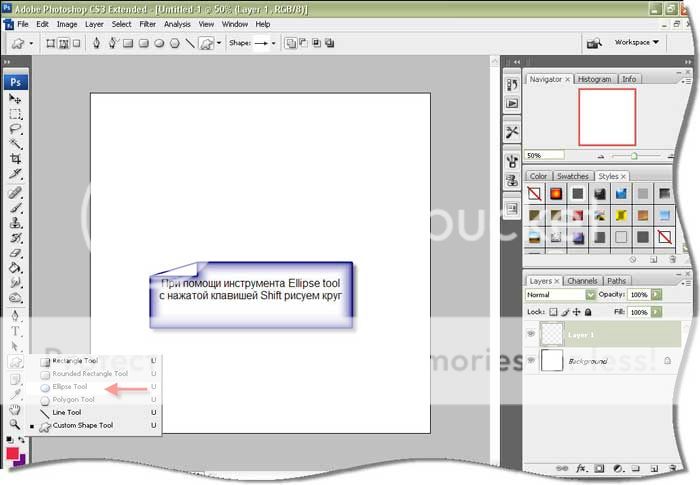The height and width of the screenshot is (485, 700).
Task: Select the Move tool in the toolbox
Action: tap(15, 99)
